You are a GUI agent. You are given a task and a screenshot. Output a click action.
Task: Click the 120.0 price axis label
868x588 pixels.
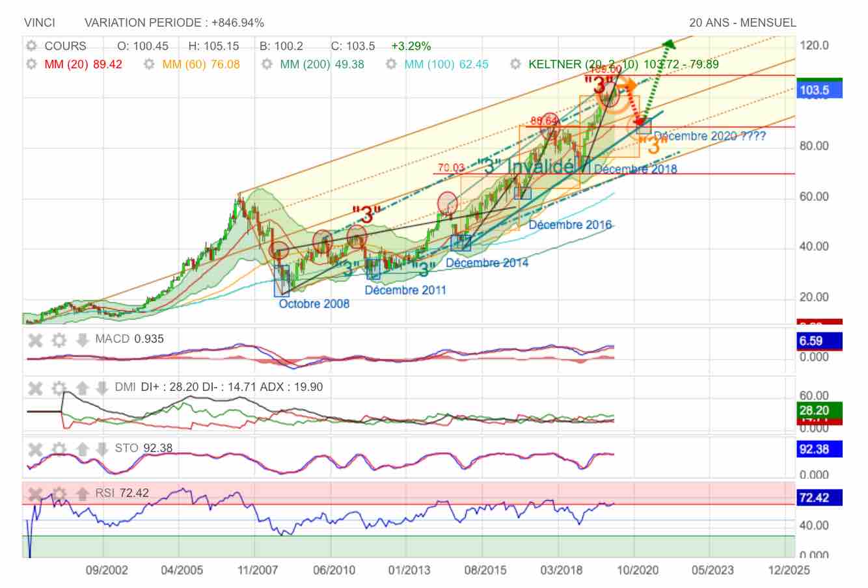[815, 46]
